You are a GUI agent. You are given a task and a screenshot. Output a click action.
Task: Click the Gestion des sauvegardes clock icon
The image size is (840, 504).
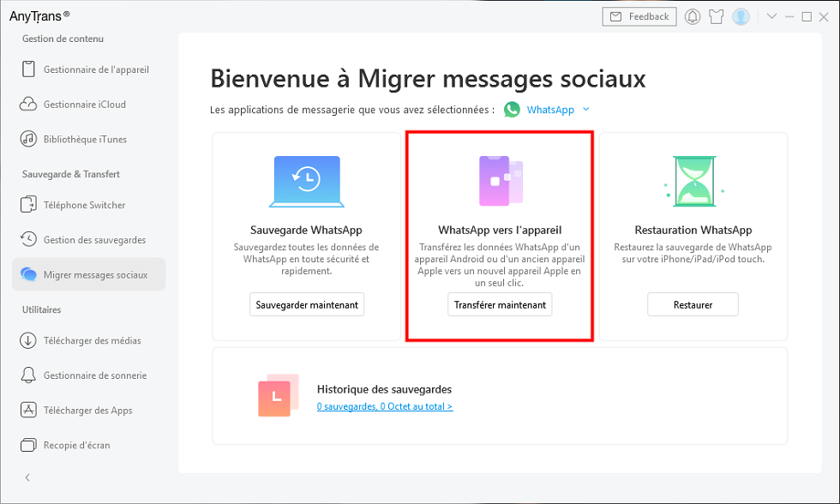(28, 239)
